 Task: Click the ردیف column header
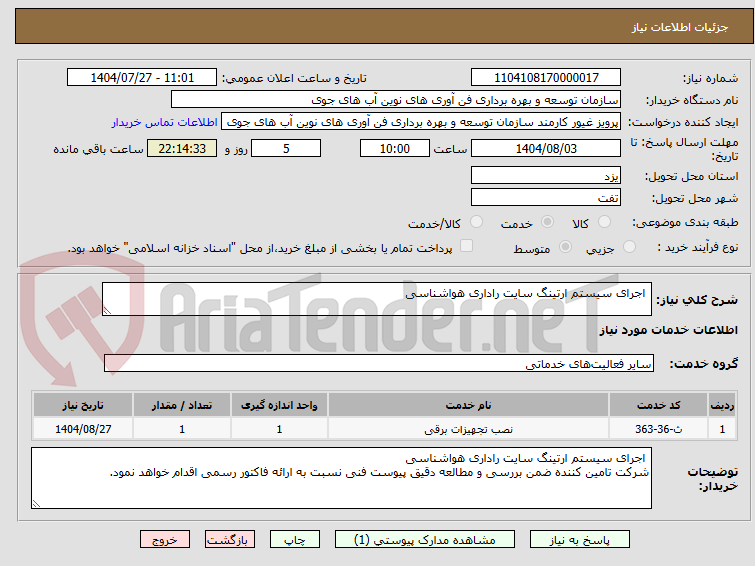click(x=722, y=405)
